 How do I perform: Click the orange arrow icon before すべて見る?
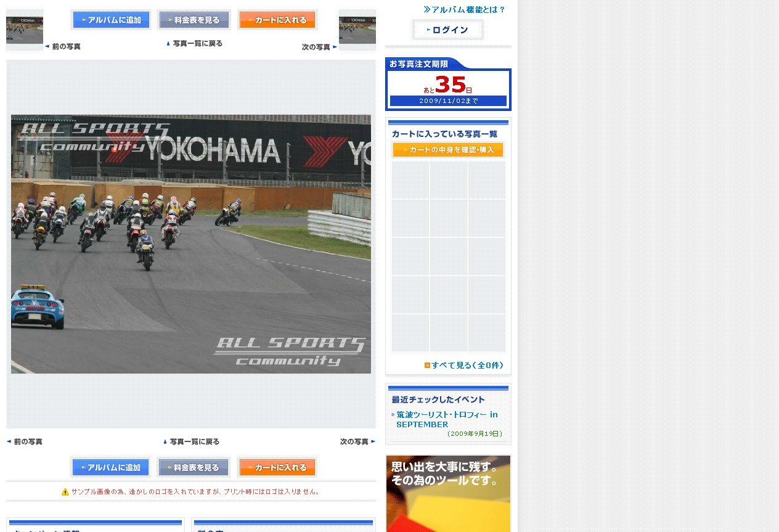coord(427,366)
